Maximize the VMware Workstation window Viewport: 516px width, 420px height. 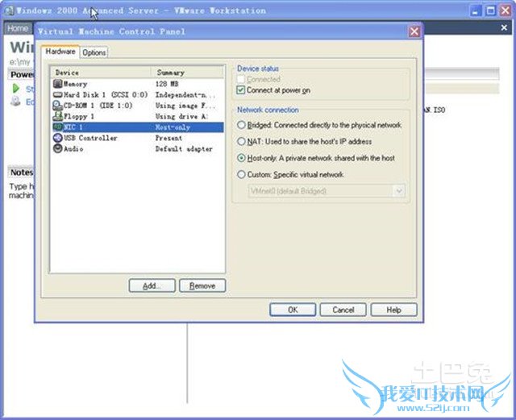(491, 10)
